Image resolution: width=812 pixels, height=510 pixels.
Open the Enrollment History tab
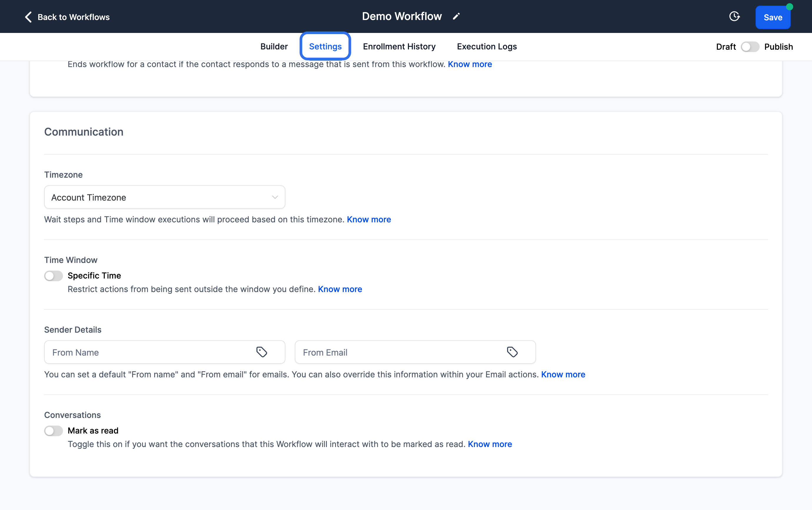pos(399,46)
